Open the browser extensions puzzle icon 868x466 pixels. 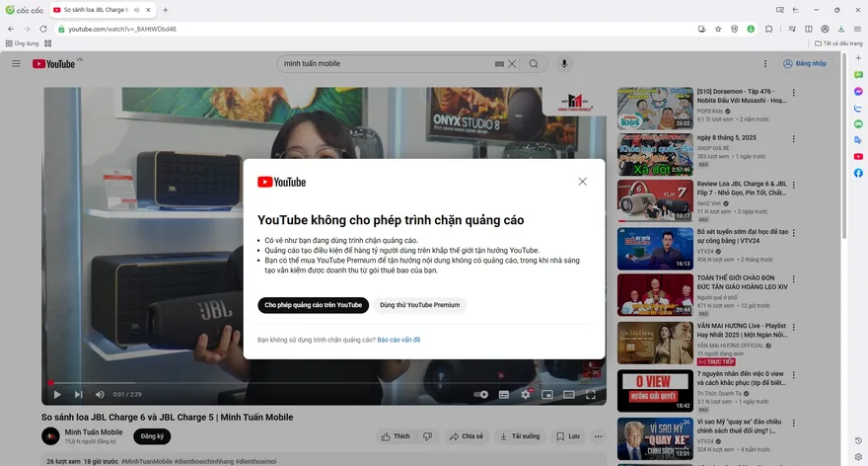(x=769, y=29)
